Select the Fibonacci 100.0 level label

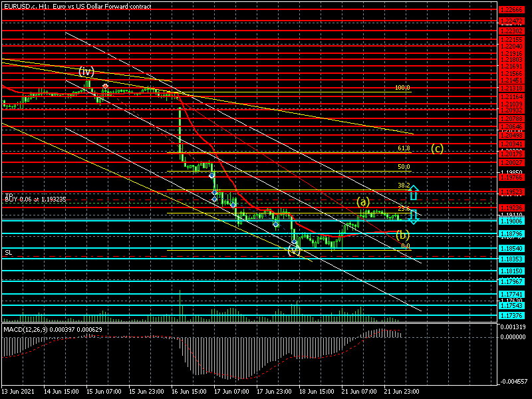pyautogui.click(x=402, y=88)
